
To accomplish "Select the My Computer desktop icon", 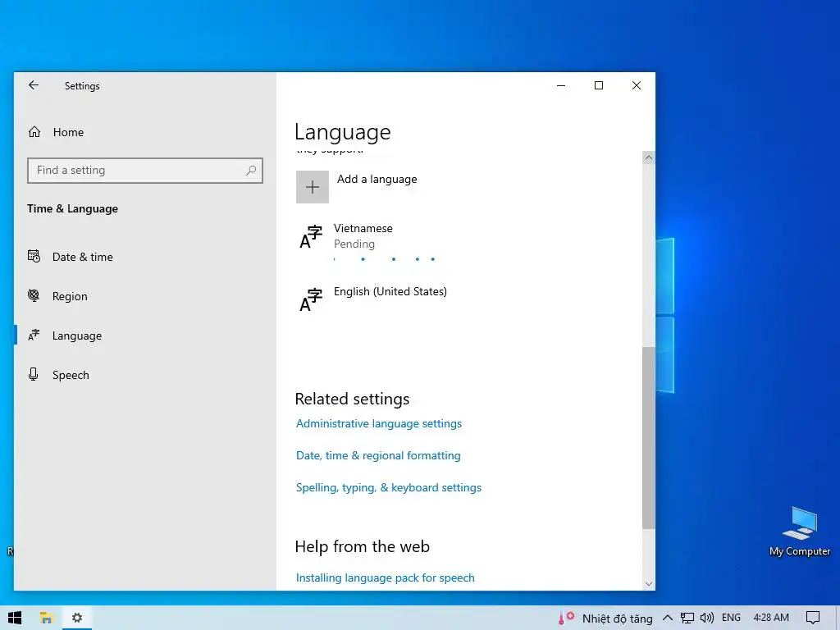I will (800, 532).
